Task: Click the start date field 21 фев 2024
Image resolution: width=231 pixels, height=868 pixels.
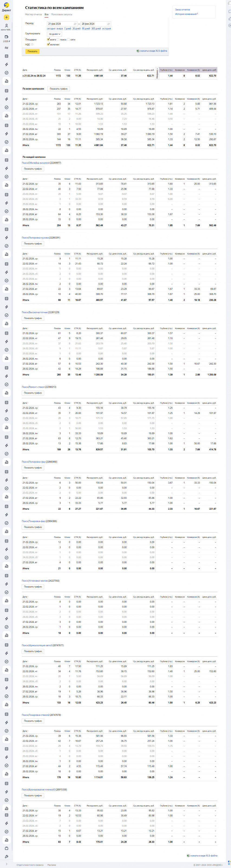Action: [62, 24]
